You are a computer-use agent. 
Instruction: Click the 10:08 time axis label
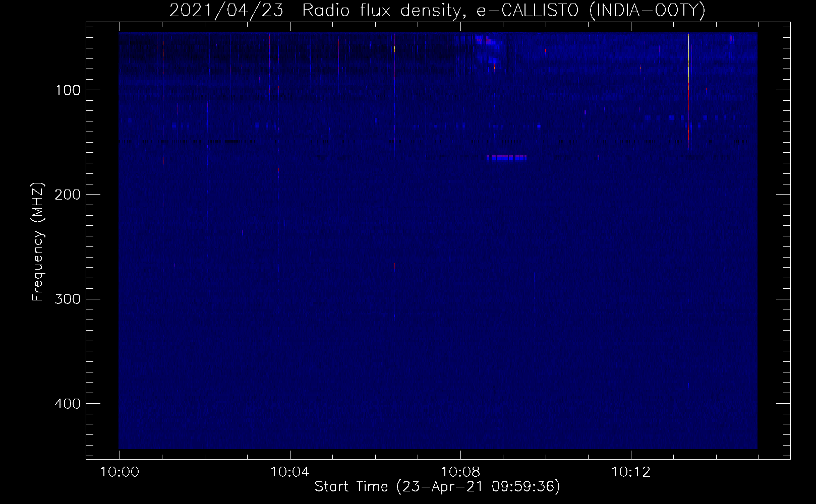click(460, 472)
